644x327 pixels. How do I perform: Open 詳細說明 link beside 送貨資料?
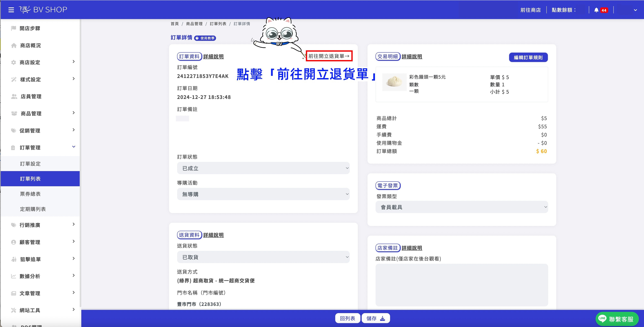click(x=213, y=235)
